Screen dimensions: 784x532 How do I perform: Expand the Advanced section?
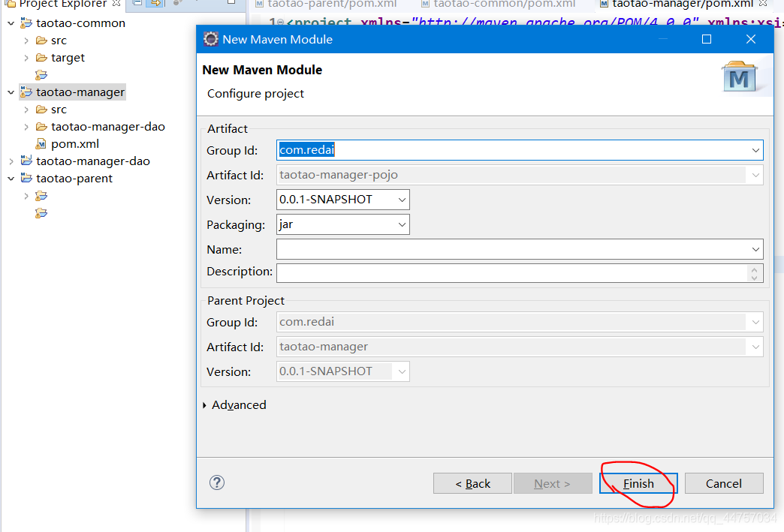204,405
